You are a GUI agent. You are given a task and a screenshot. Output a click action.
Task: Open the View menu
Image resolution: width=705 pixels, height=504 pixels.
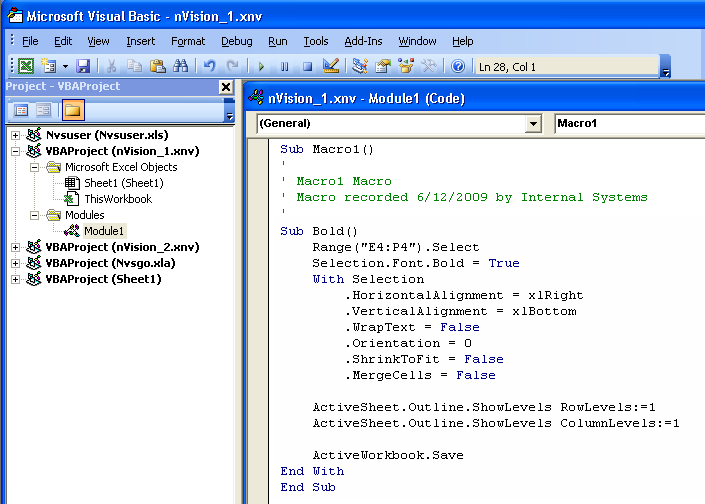[98, 41]
